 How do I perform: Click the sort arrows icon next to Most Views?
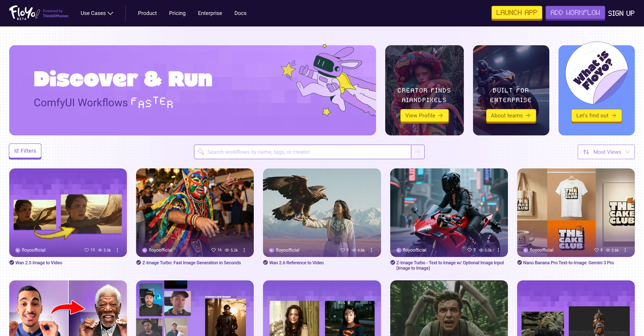point(586,152)
